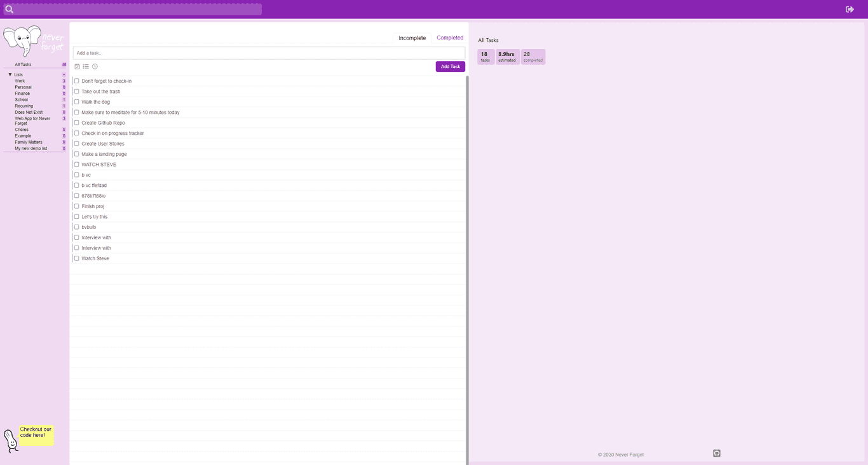Viewport: 868px width, 465px height.
Task: Switch to the Completed tab
Action: coord(450,38)
